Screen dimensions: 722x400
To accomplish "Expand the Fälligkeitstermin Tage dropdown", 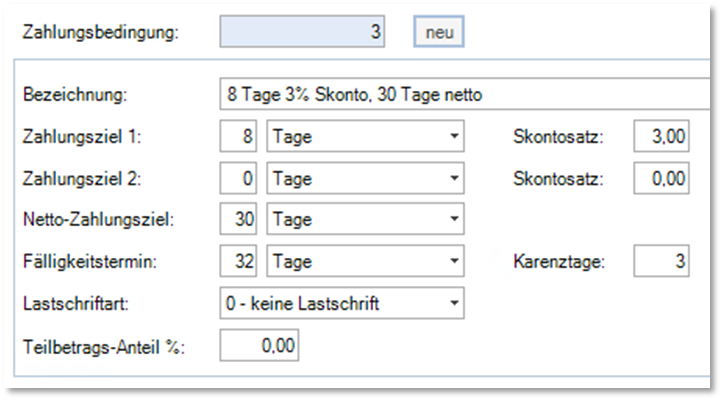I will (x=365, y=262).
